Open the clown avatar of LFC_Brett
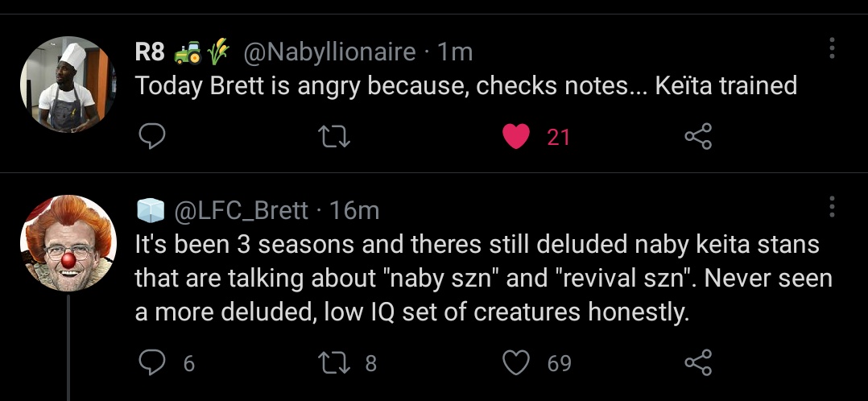Image resolution: width=868 pixels, height=401 pixels. click(68, 243)
